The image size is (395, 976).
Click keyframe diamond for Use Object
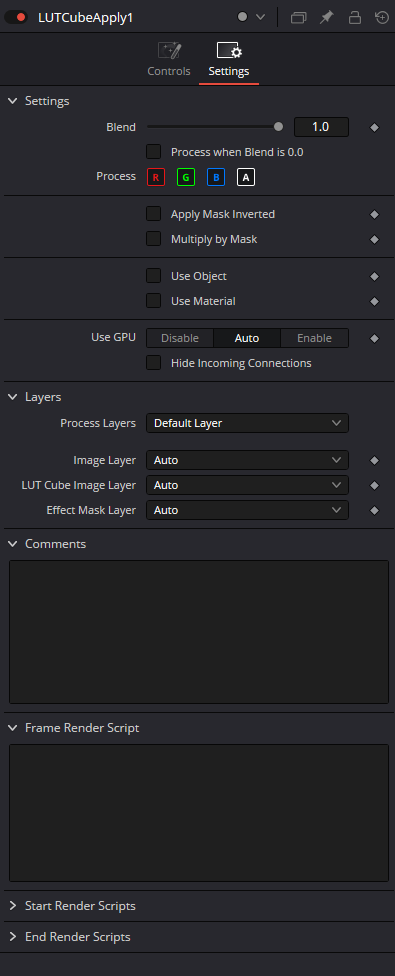tap(374, 276)
